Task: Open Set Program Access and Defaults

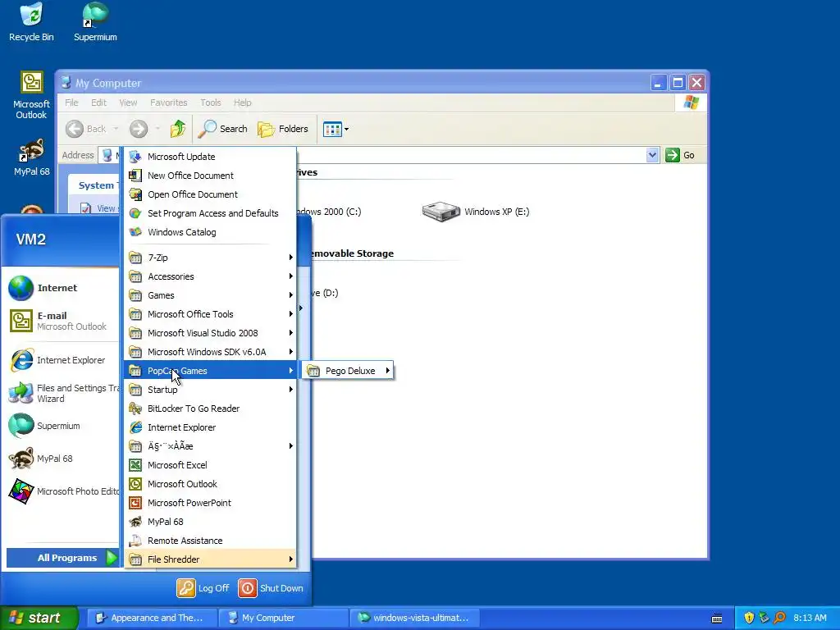Action: (210, 212)
